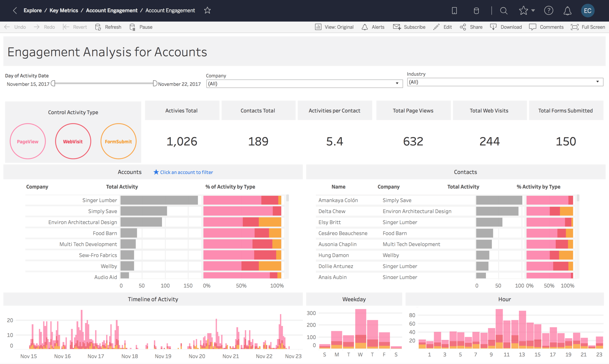The image size is (609, 364).
Task: Expand the Industry filter dropdown
Action: point(597,82)
